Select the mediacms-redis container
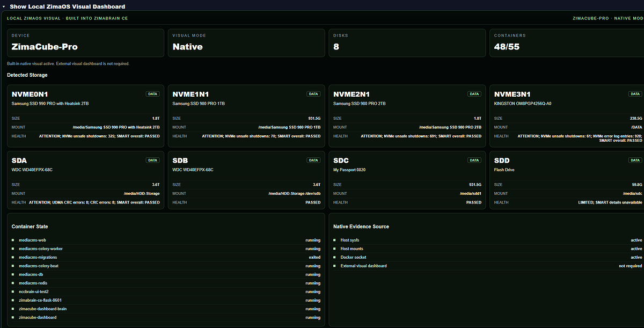The image size is (644, 328). pos(166,283)
